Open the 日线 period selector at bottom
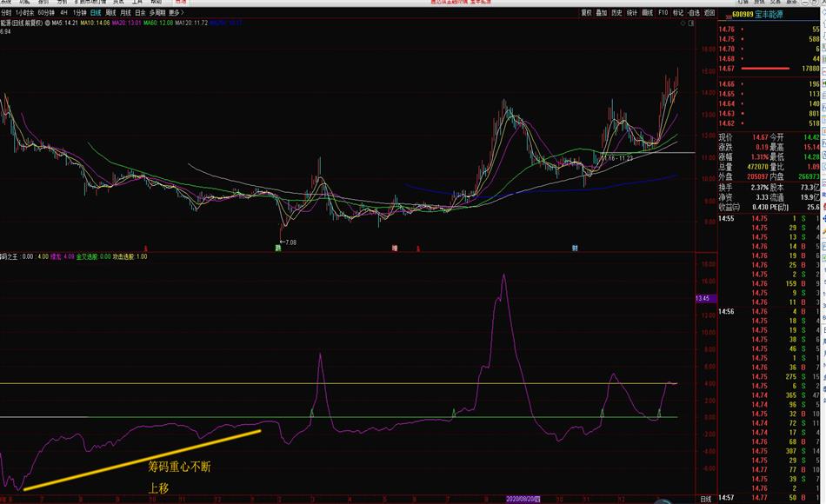The width and height of the screenshot is (826, 504). pyautogui.click(x=705, y=499)
